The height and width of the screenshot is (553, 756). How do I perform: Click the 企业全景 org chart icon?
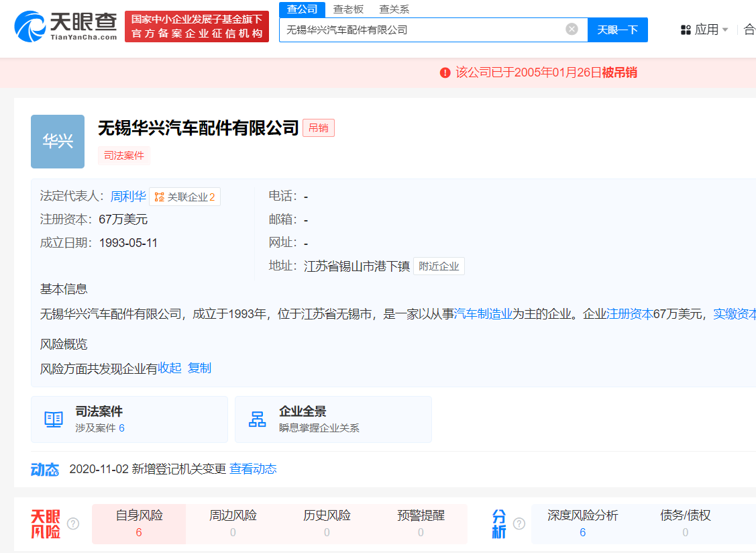click(x=257, y=419)
